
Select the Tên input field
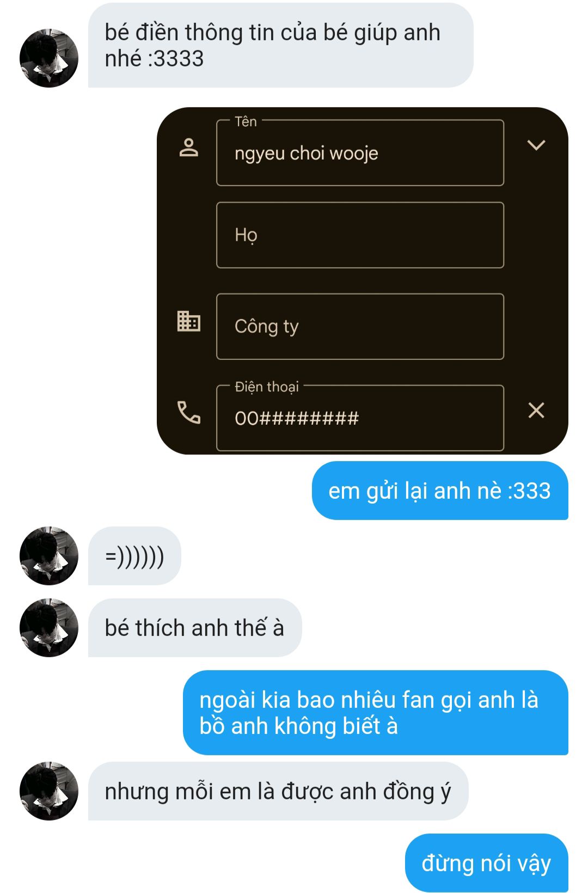click(x=360, y=152)
